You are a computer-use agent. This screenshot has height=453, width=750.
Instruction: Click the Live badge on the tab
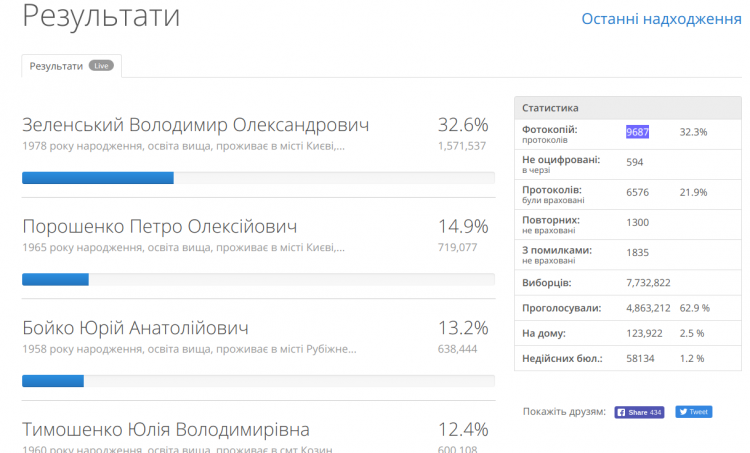[100, 66]
